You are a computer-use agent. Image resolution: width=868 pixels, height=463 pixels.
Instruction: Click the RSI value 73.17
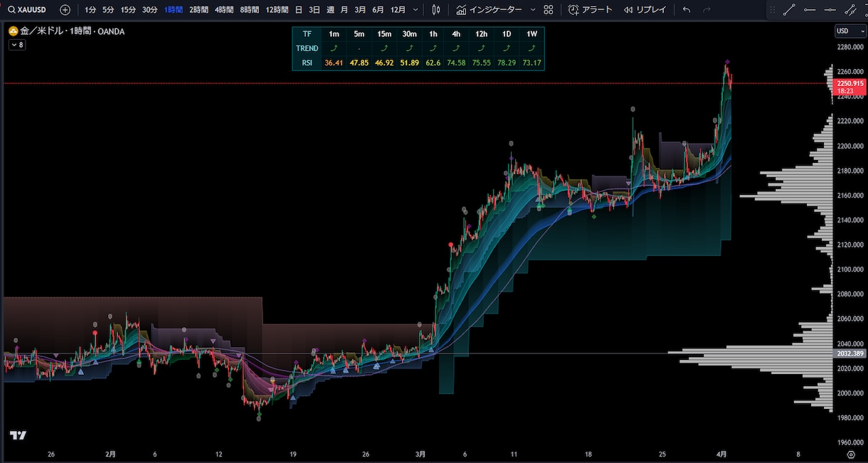[531, 63]
